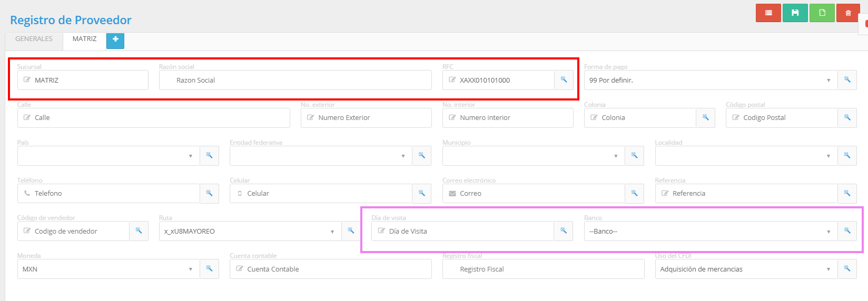Select a bank from the Banco dropdown
The height and width of the screenshot is (301, 868).
711,231
